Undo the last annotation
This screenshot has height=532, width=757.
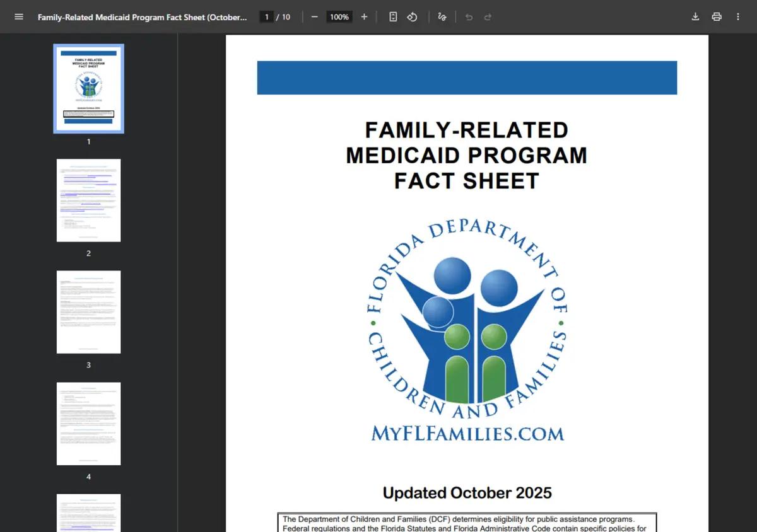[x=469, y=17]
